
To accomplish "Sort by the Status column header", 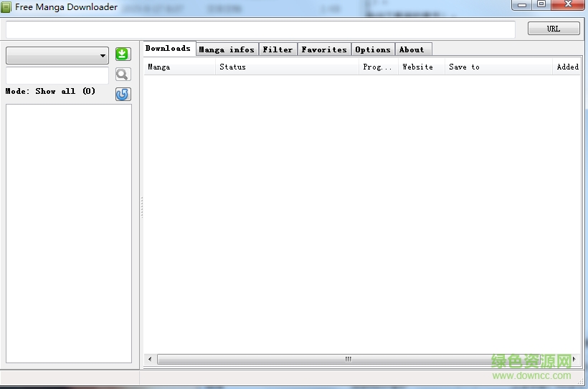I will 287,67.
